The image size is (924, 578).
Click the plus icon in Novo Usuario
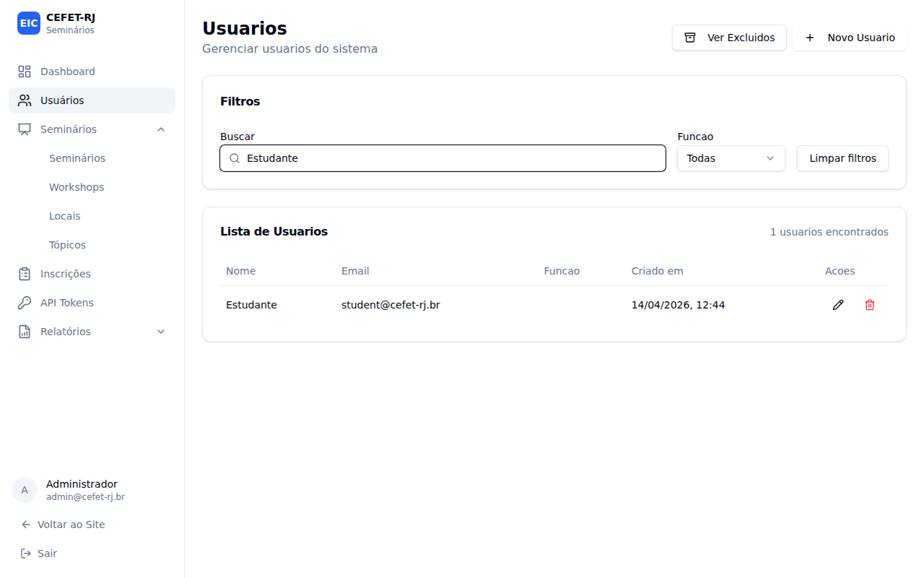[810, 38]
